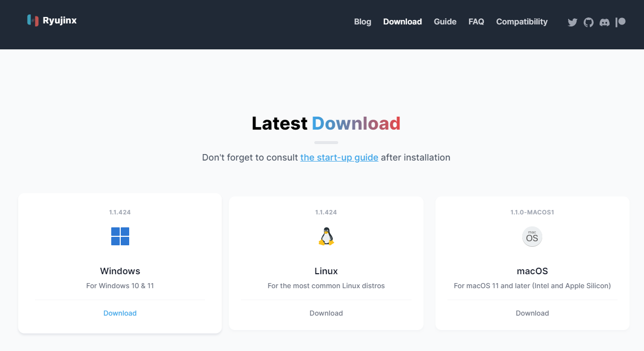The height and width of the screenshot is (351, 644).
Task: Click the Windows logo icon
Action: (x=120, y=236)
